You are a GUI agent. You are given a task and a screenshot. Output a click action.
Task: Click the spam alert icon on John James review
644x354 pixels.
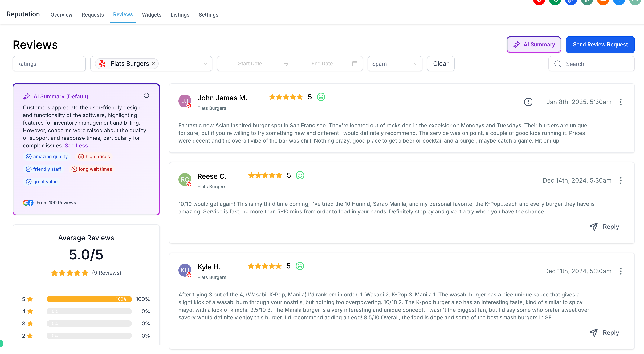click(528, 102)
